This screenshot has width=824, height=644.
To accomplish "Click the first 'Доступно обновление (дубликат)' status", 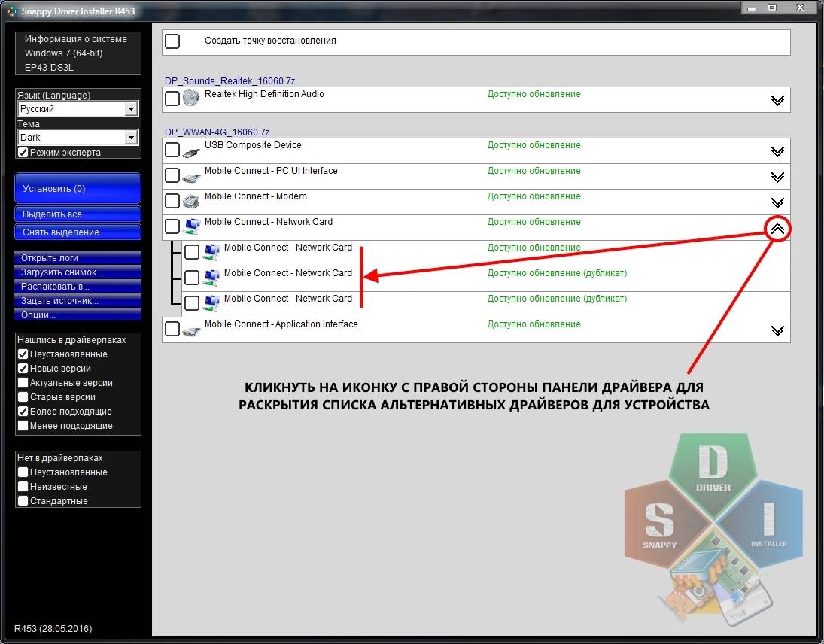I will [557, 273].
